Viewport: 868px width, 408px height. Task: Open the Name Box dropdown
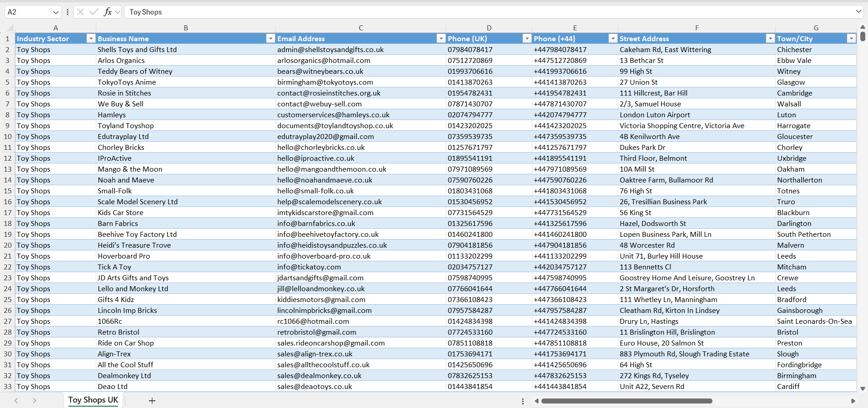click(x=56, y=12)
